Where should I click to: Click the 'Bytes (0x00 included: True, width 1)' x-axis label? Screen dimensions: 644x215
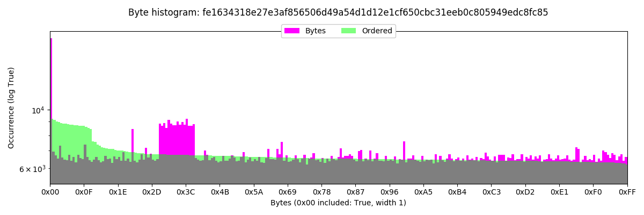338,203
